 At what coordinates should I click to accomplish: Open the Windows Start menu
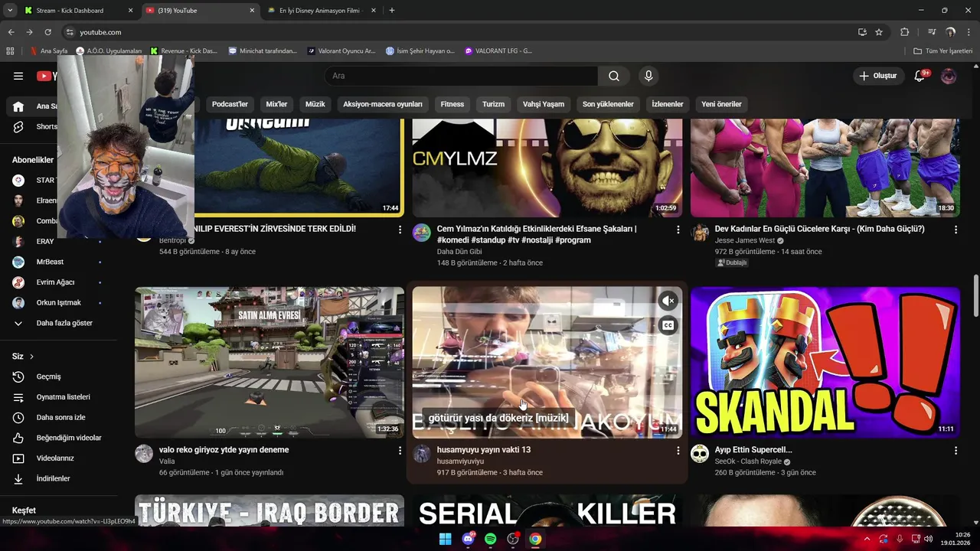(x=445, y=539)
